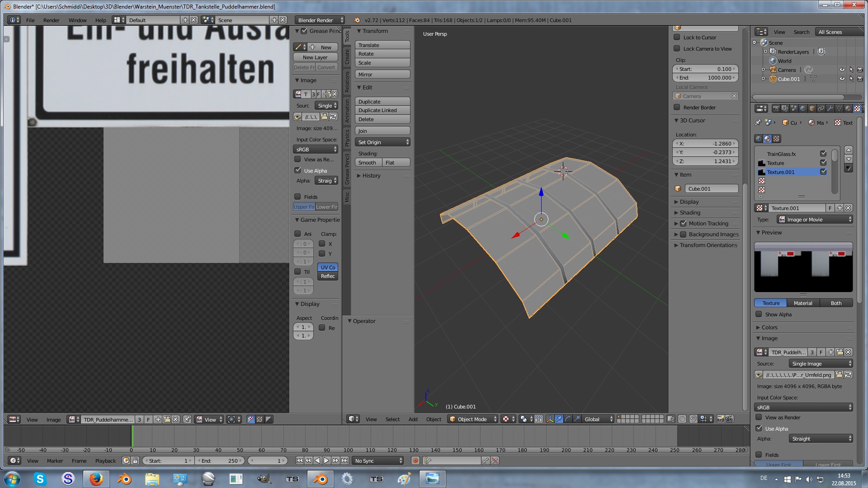Switch to the Create tool shelf tab
The height and width of the screenshot is (488, 868).
(347, 57)
